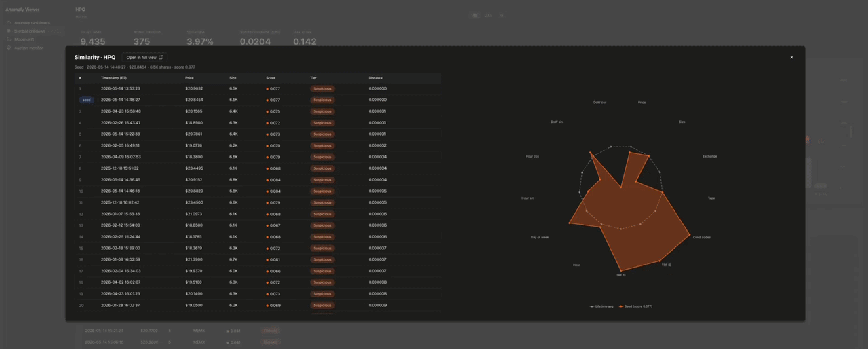Open Auction monitor in the sidebar
The height and width of the screenshot is (349, 868).
28,48
